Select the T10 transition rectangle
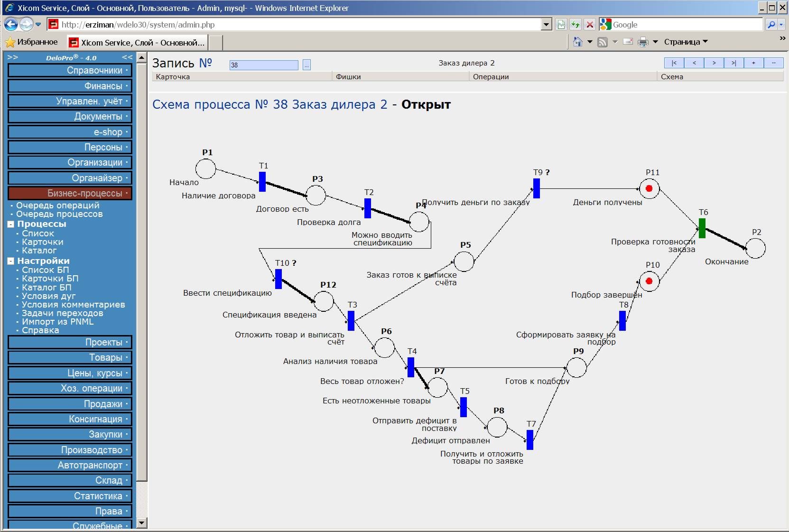The height and width of the screenshot is (532, 789). [278, 279]
